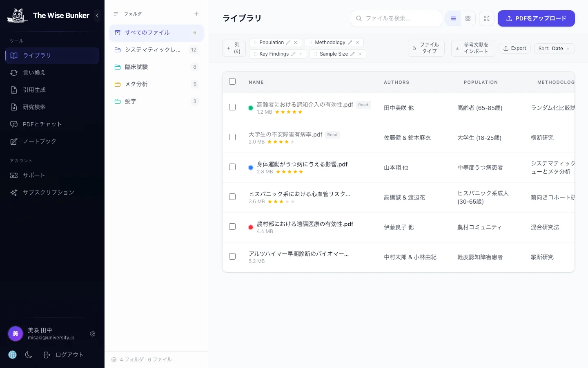This screenshot has width=588, height=368.
Task: Switch to grid view layout
Action: point(468,18)
